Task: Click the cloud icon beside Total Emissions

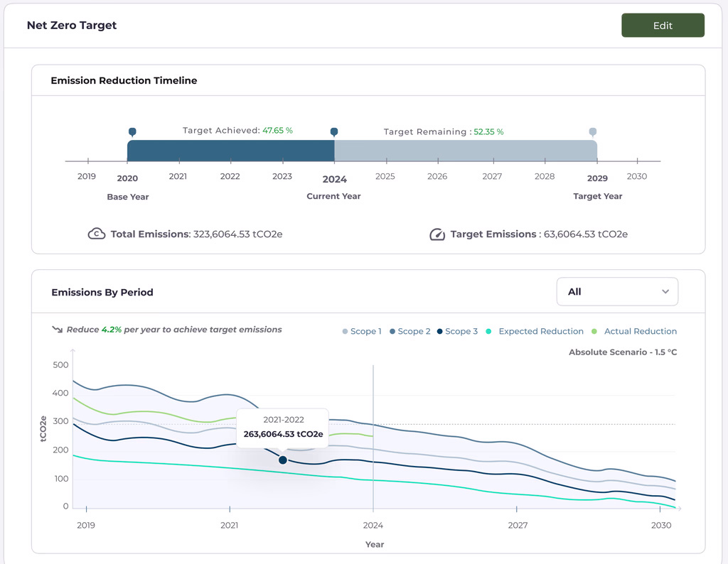Action: (x=97, y=234)
